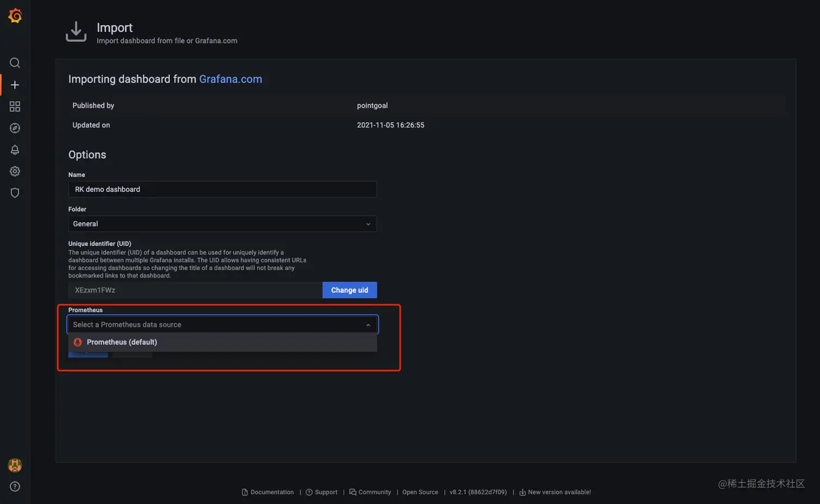Click the chat icon beside Community

(x=353, y=492)
